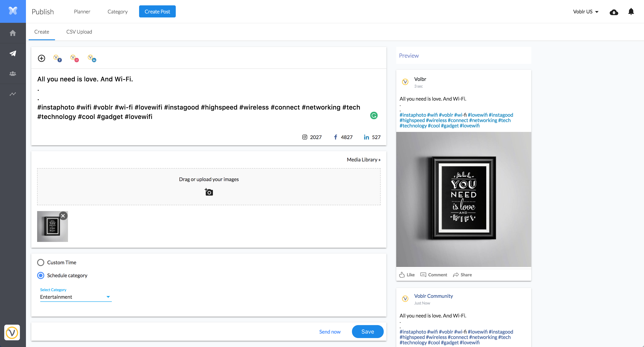
Task: Click the green Grammarly icon in editor
Action: [374, 116]
